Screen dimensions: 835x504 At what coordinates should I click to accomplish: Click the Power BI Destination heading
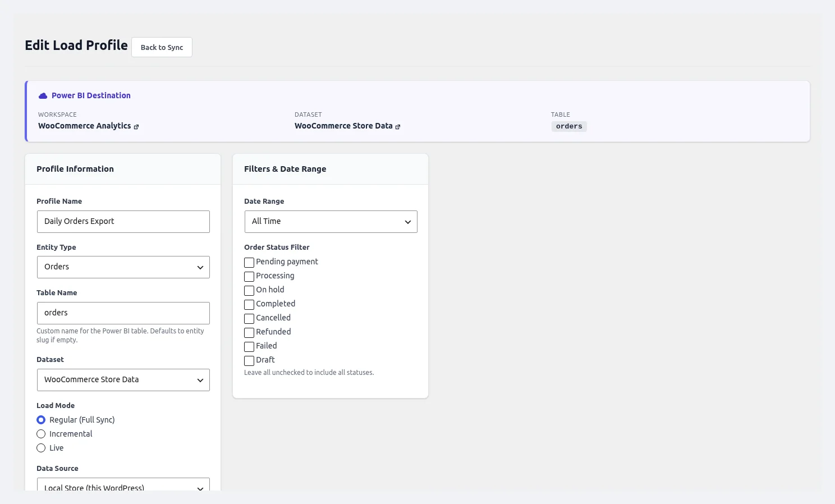[x=91, y=95]
